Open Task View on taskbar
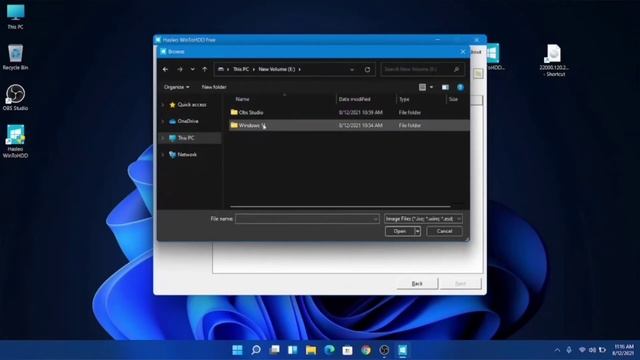The height and width of the screenshot is (360, 640). [274, 350]
